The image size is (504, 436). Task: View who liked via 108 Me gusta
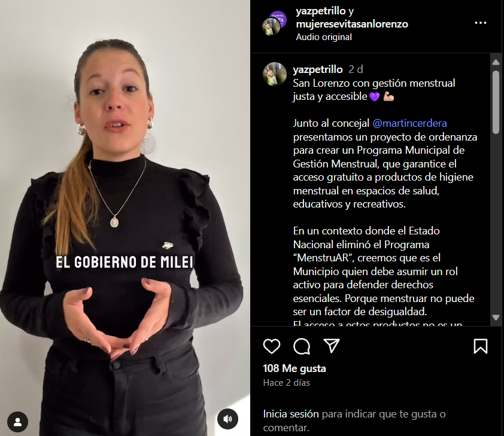pyautogui.click(x=294, y=368)
